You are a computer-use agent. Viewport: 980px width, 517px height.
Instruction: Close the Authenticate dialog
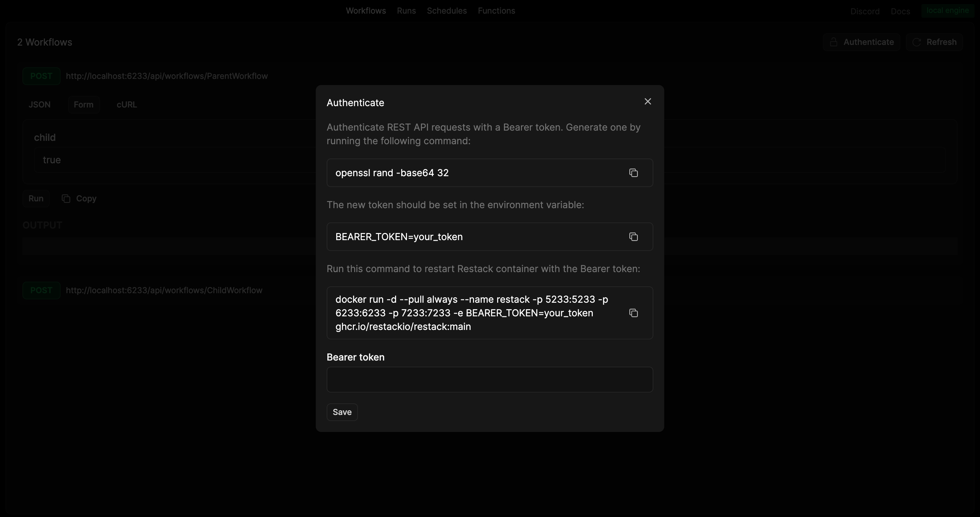click(648, 101)
